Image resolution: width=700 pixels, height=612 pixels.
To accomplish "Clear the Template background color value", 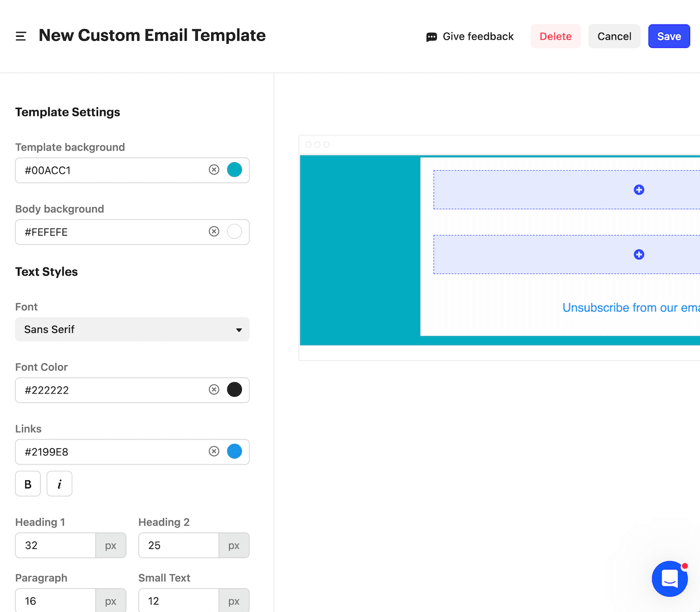I will pyautogui.click(x=214, y=170).
